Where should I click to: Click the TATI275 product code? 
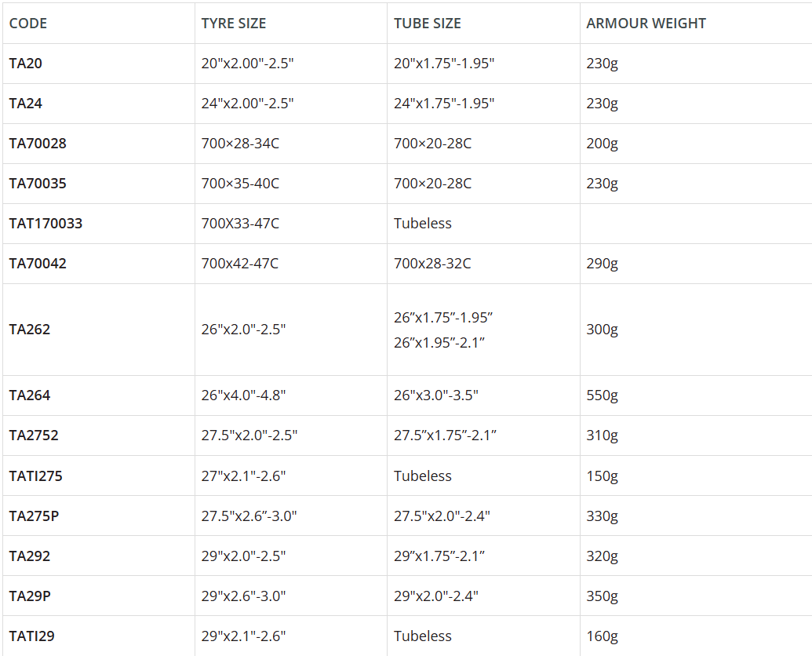tap(36, 476)
